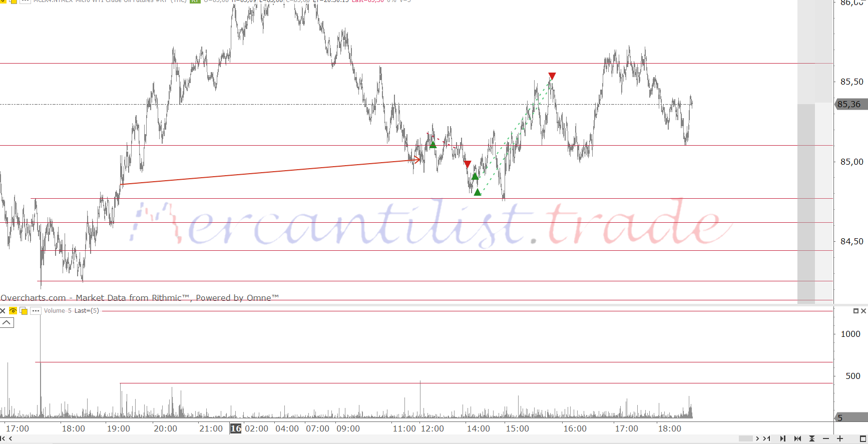The image size is (868, 444).
Task: Jump to the first bar of the chart
Action: (x=3, y=438)
